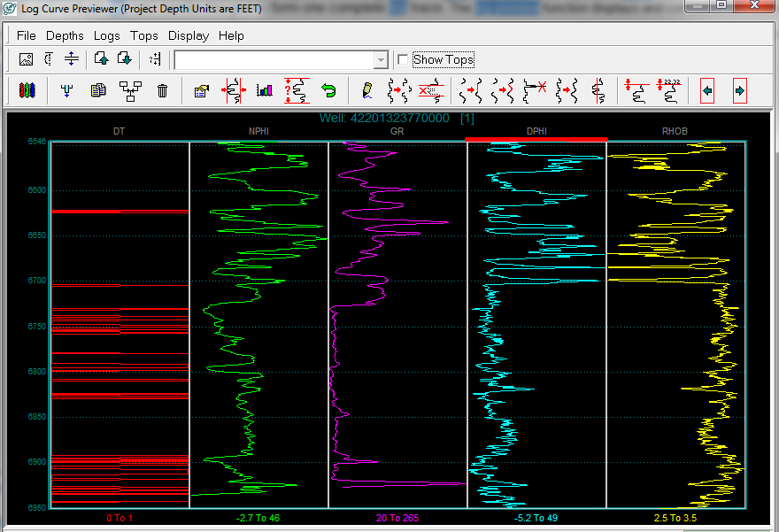Select the DPHI track header
The height and width of the screenshot is (532, 779).
click(x=536, y=131)
